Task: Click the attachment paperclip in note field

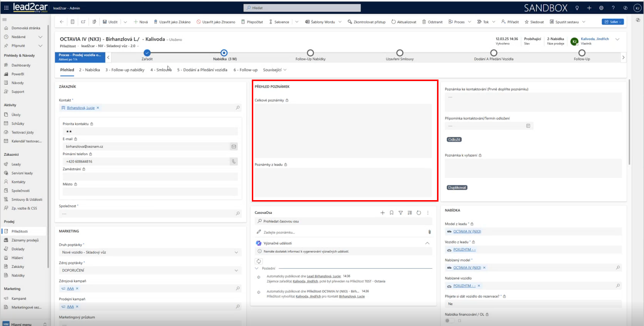Action: 429,232
